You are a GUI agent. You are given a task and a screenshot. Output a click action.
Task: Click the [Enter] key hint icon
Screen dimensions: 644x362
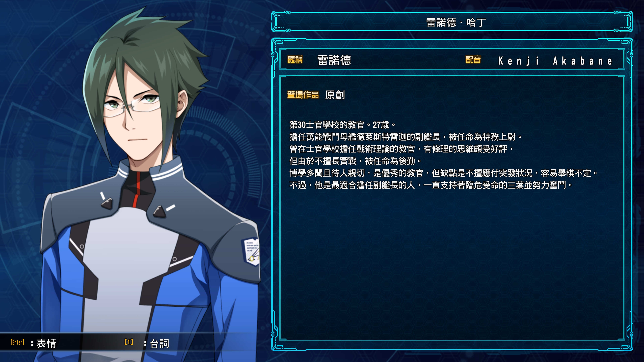17,342
